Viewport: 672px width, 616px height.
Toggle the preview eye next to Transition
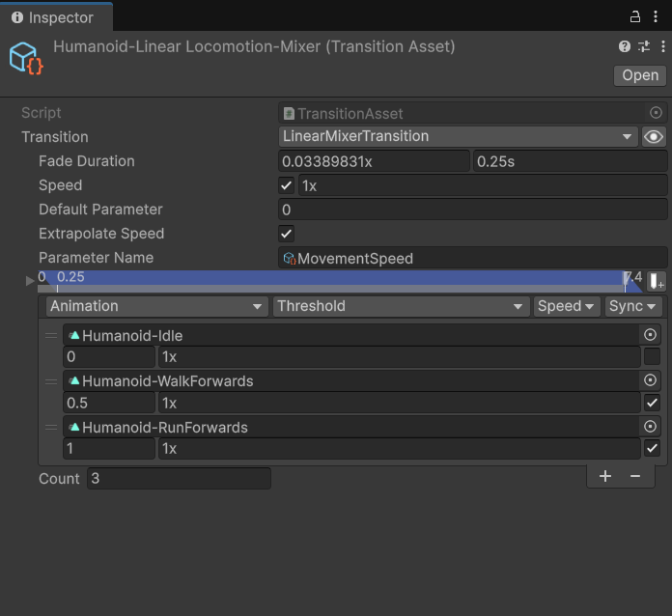tap(654, 137)
